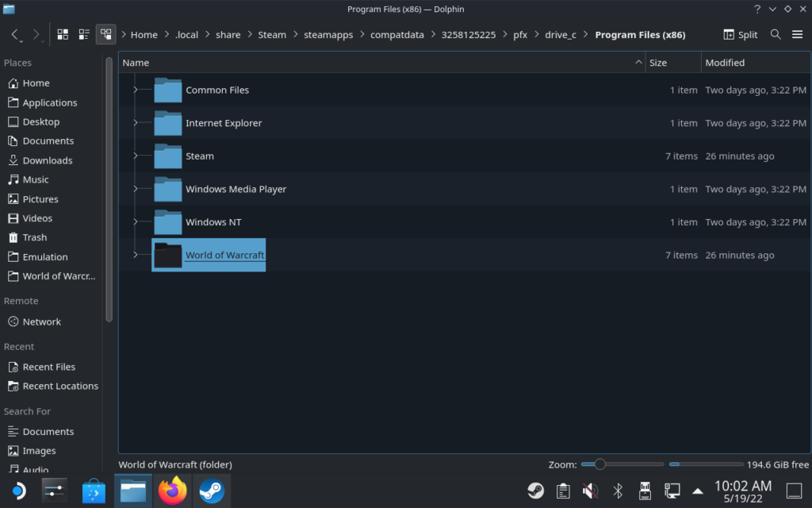
Task: Expand the World of Warcraft folder tree
Action: 136,255
